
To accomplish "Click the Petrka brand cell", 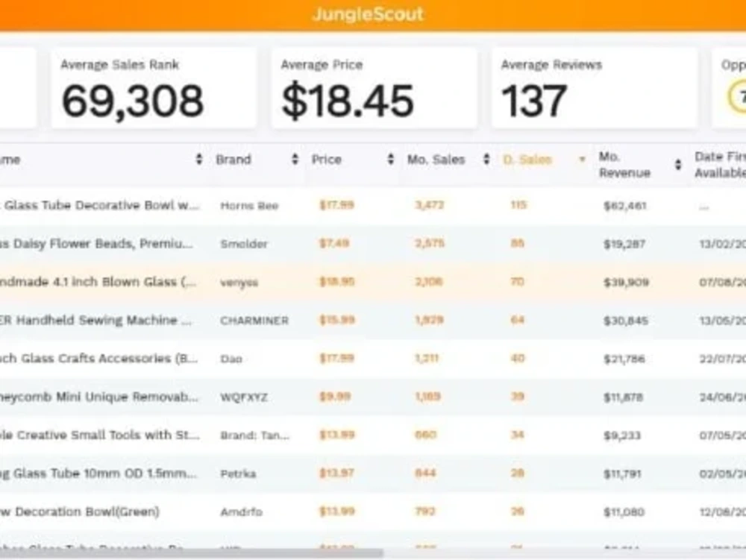I will [238, 474].
